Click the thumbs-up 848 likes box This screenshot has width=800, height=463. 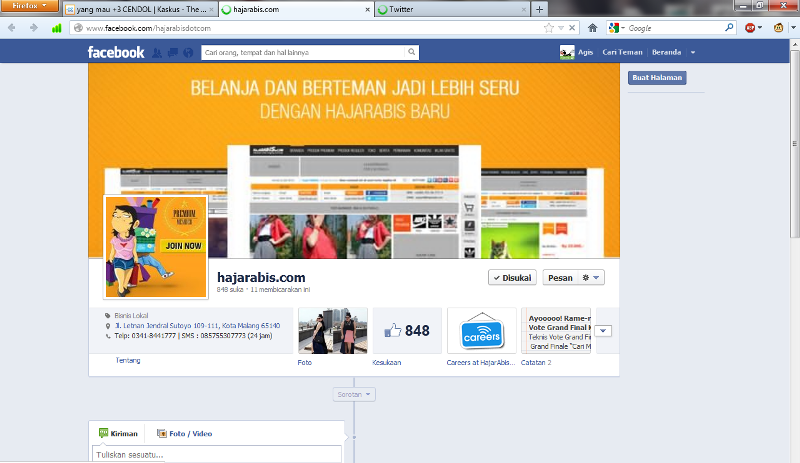407,331
